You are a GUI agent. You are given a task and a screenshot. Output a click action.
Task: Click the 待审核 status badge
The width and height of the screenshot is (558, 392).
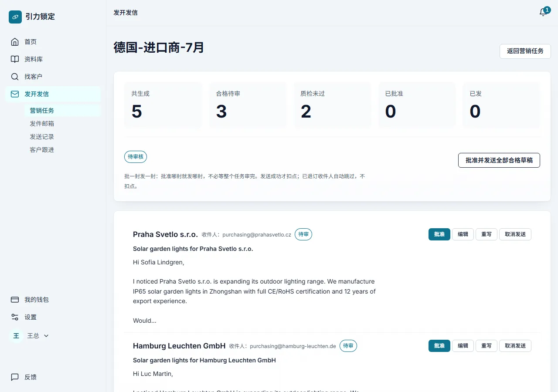point(136,157)
